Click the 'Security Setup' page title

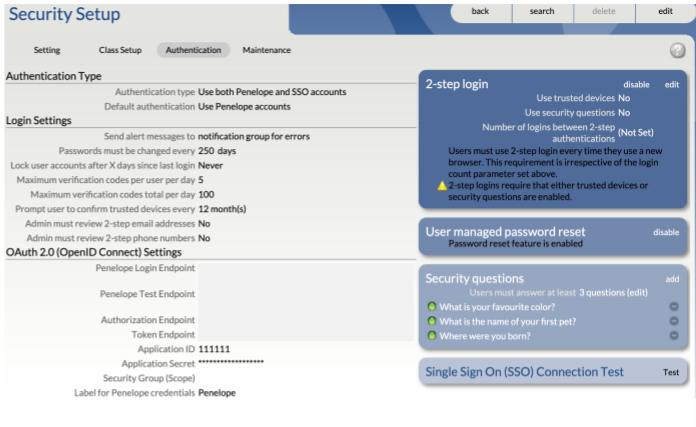point(64,14)
